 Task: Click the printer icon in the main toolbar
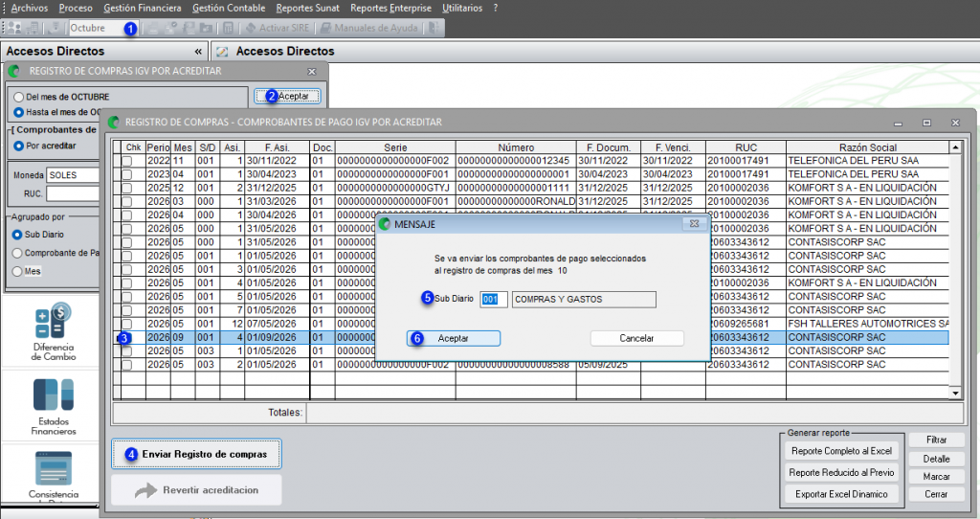pyautogui.click(x=152, y=28)
